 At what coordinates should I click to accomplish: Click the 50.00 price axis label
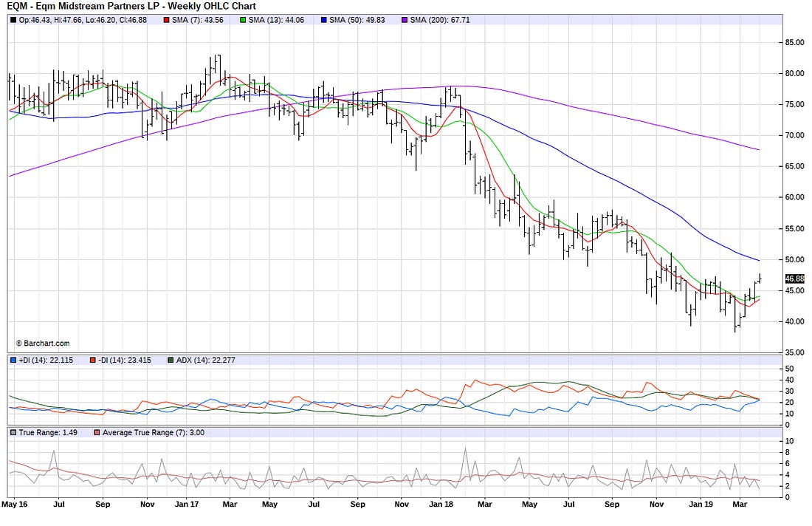click(794, 259)
